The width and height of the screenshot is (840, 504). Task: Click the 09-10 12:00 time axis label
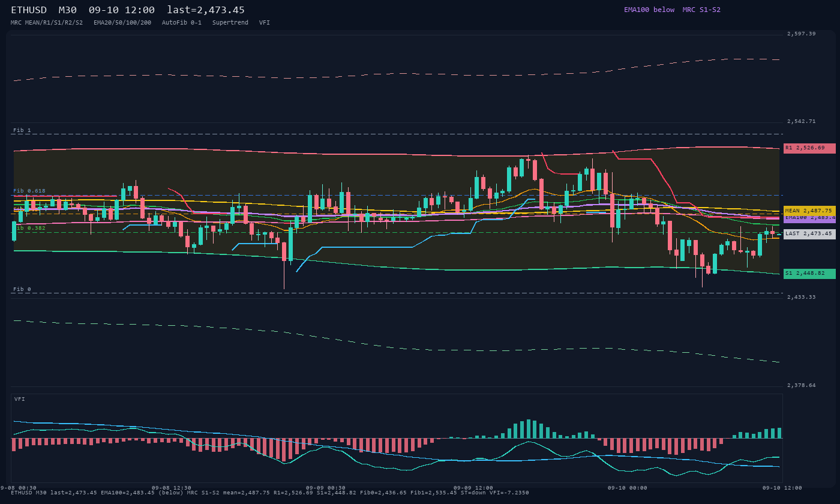click(782, 488)
